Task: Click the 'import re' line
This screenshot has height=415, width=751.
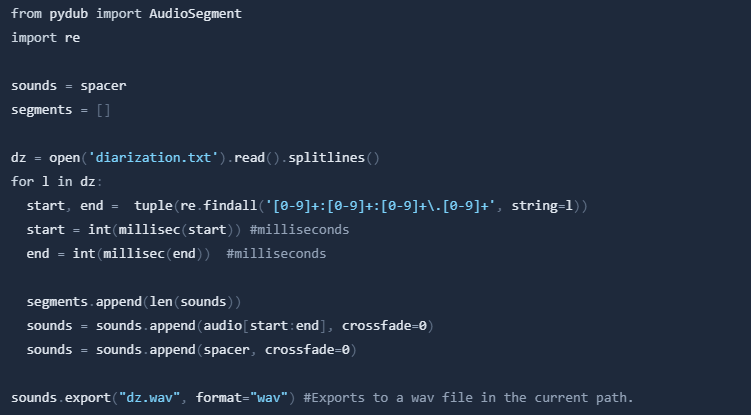Action: point(46,37)
